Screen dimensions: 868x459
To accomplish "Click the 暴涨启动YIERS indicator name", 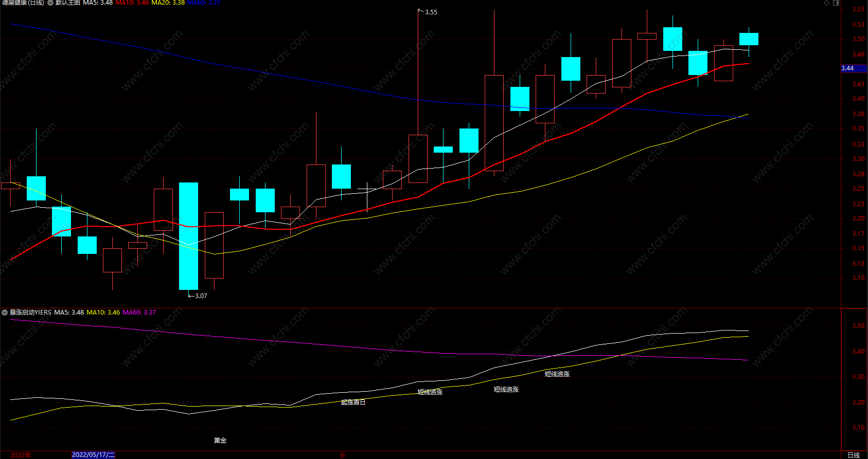I will (x=31, y=313).
